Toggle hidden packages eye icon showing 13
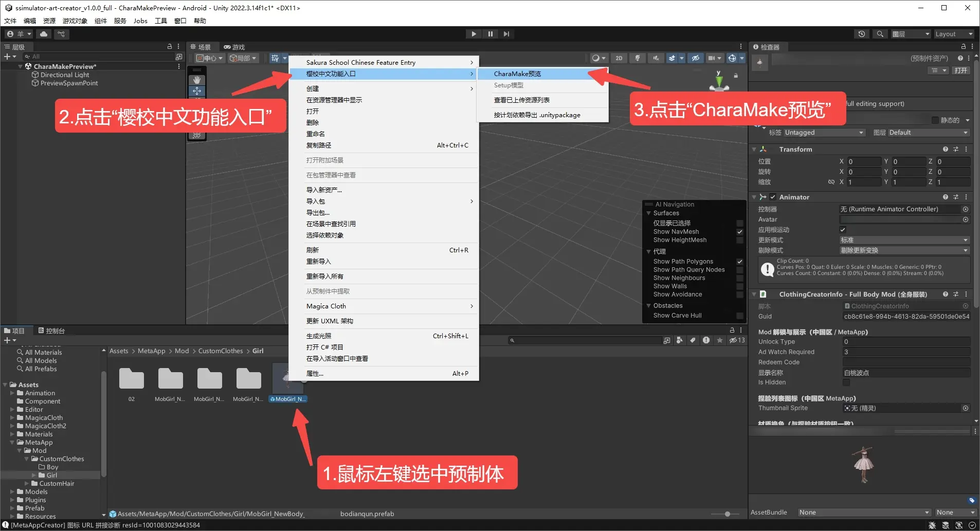Viewport: 980px width, 531px height. click(737, 340)
